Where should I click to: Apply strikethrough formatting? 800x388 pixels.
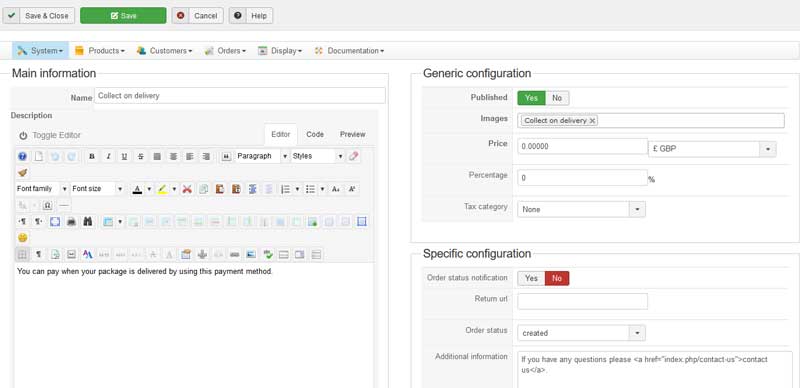140,156
